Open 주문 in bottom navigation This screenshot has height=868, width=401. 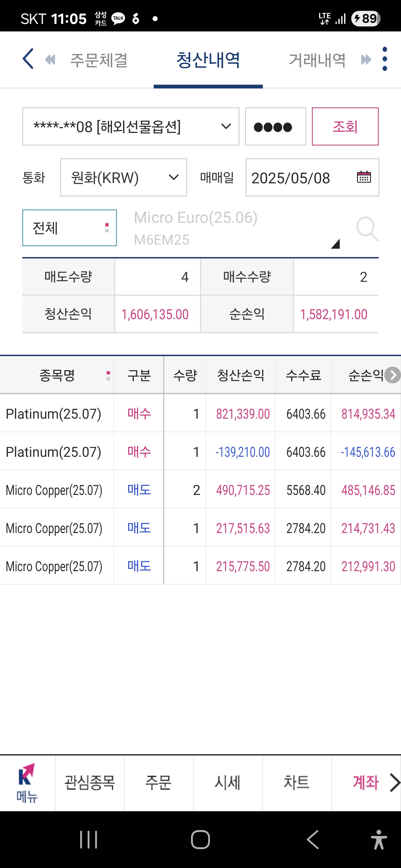click(158, 783)
